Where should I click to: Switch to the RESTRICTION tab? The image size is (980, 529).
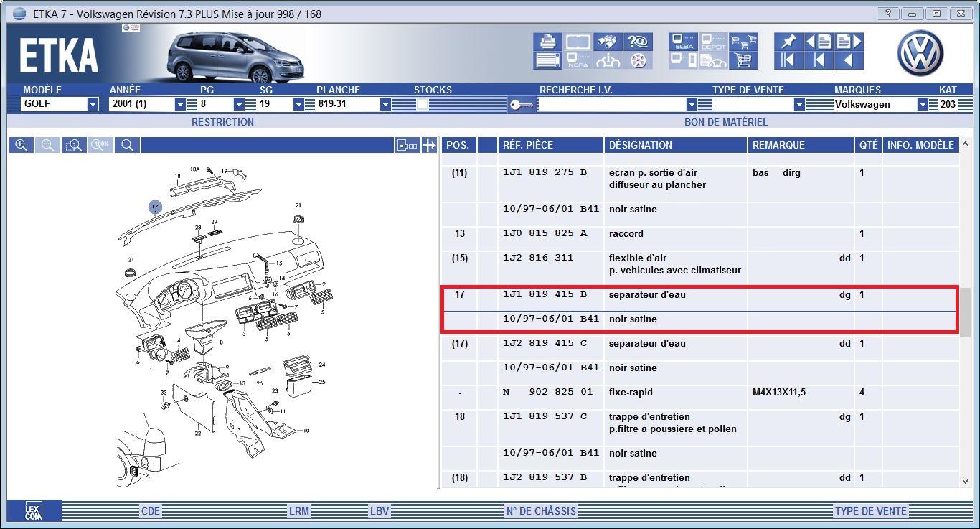[222, 122]
